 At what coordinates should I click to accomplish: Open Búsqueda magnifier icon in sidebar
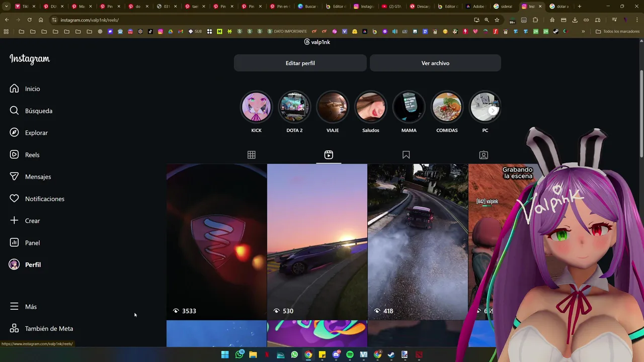14,111
